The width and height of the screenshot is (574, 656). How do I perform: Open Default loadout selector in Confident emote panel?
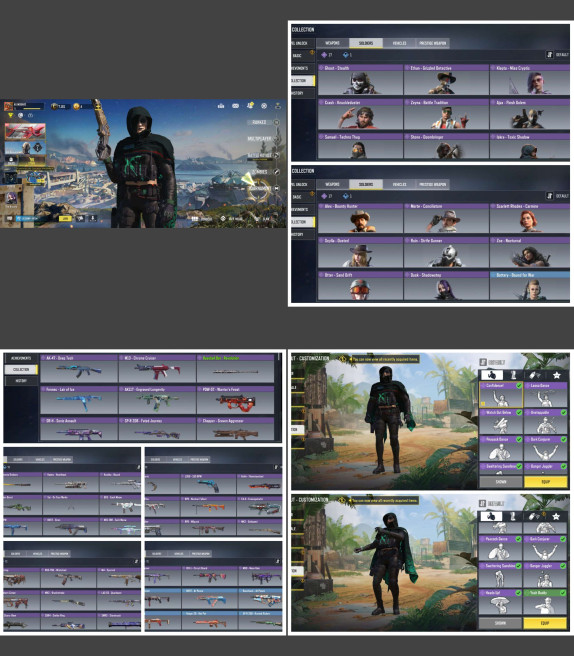point(492,362)
